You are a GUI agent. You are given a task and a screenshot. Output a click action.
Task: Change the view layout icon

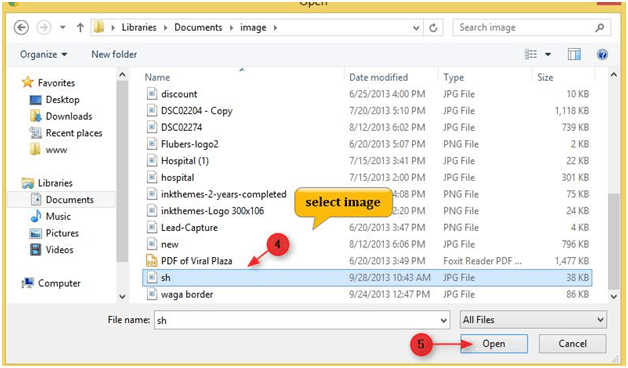(x=531, y=54)
